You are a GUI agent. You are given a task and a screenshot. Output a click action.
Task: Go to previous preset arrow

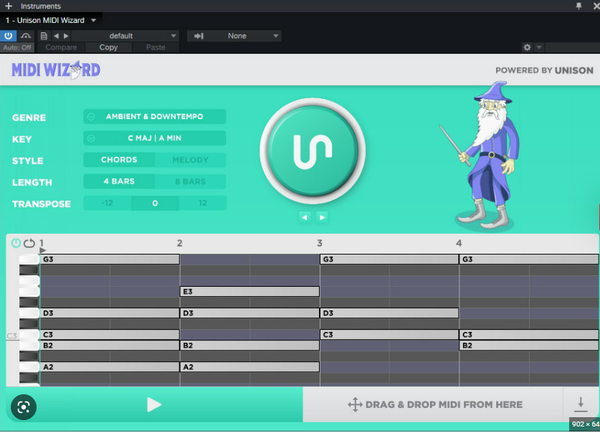[57, 36]
